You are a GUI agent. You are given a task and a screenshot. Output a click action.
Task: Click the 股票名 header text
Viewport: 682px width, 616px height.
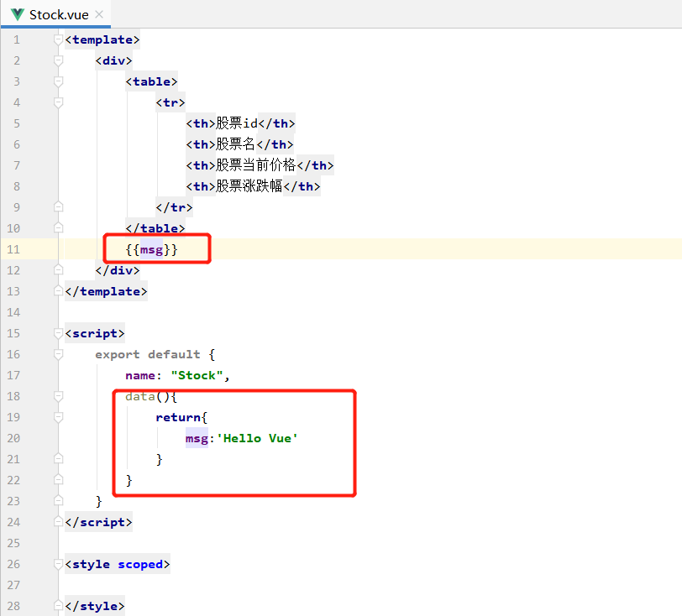pyautogui.click(x=235, y=144)
